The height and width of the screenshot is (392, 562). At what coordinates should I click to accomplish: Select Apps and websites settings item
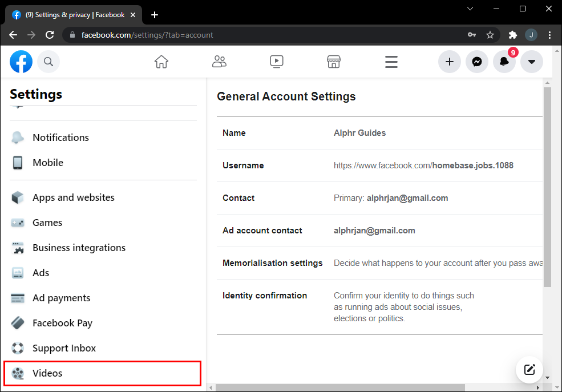tap(74, 197)
